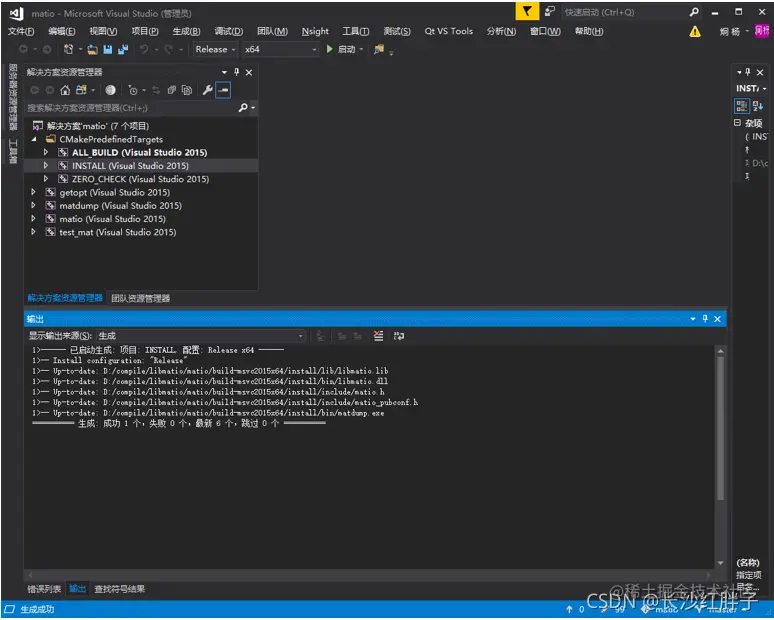This screenshot has width=774, height=620.
Task: Expand the test_mat project node
Action: [33, 232]
